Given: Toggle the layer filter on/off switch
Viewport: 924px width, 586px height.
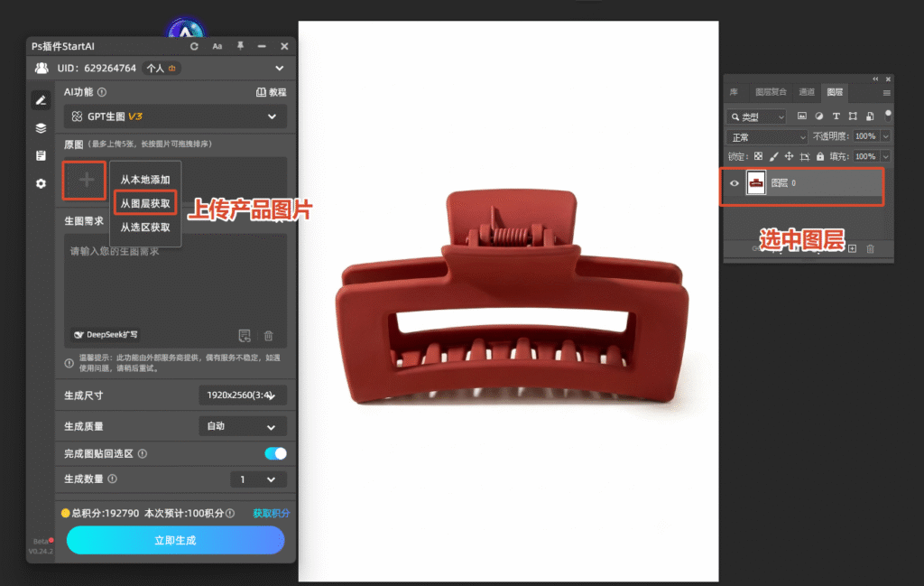Looking at the screenshot, I should [888, 115].
